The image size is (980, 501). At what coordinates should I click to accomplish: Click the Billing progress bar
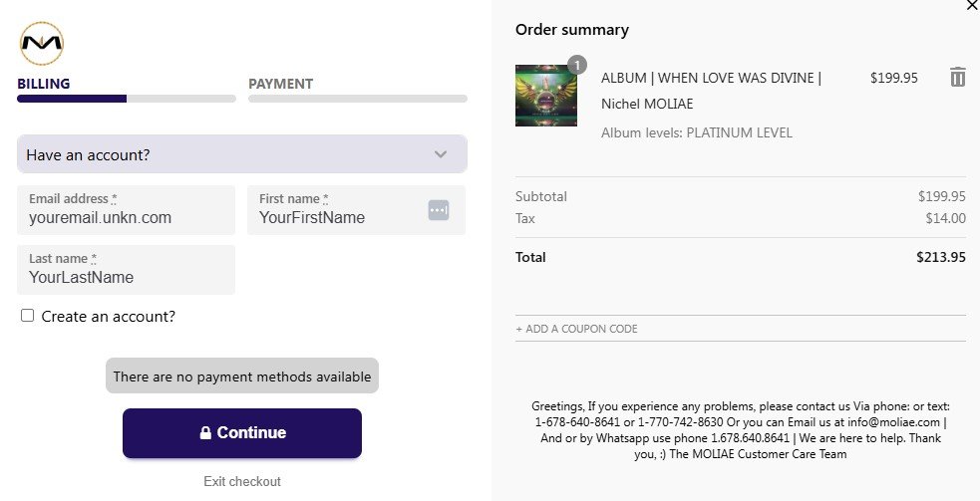click(x=127, y=99)
